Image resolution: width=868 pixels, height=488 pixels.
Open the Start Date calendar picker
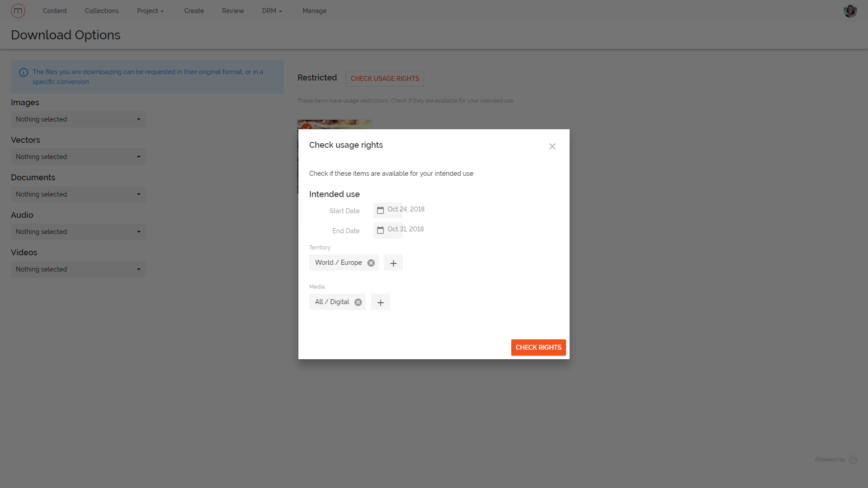[x=380, y=210]
